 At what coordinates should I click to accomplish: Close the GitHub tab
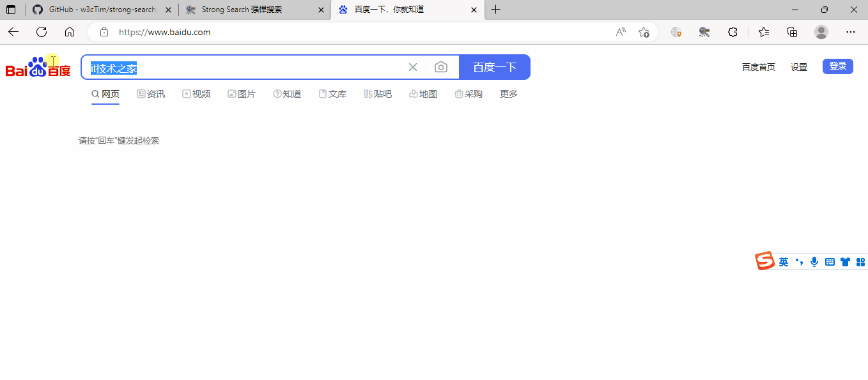coord(168,10)
